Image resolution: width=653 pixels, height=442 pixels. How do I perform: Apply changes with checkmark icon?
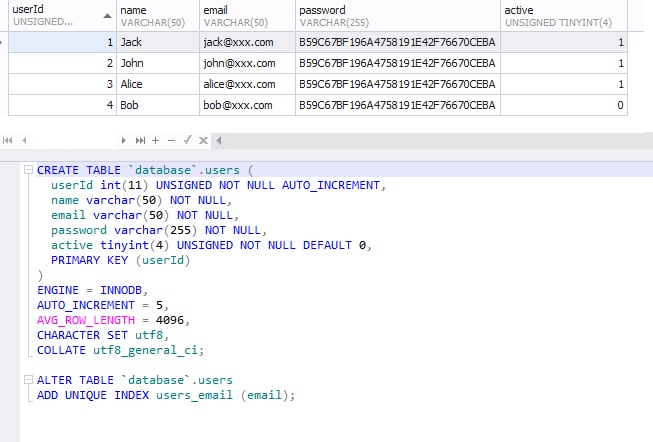tap(187, 140)
